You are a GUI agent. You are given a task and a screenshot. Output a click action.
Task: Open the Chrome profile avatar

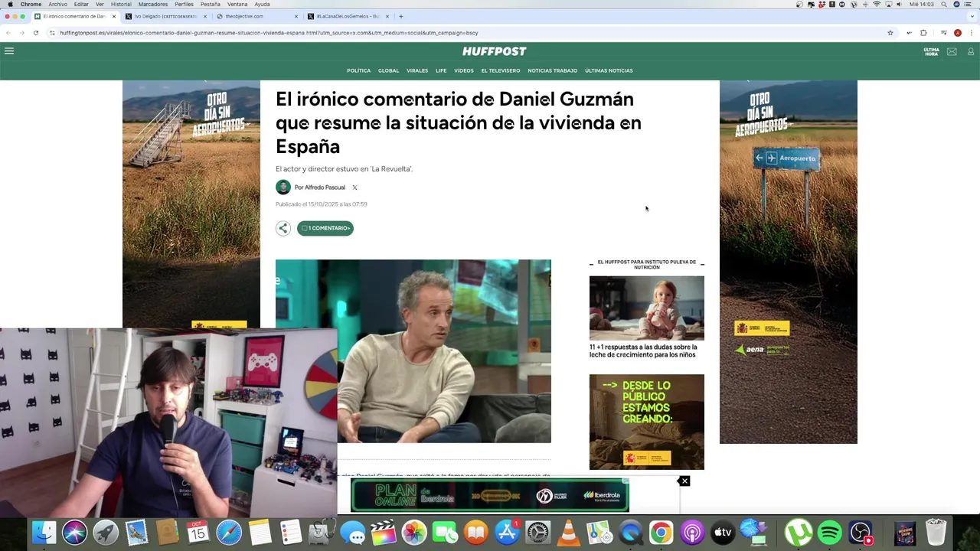(x=957, y=33)
